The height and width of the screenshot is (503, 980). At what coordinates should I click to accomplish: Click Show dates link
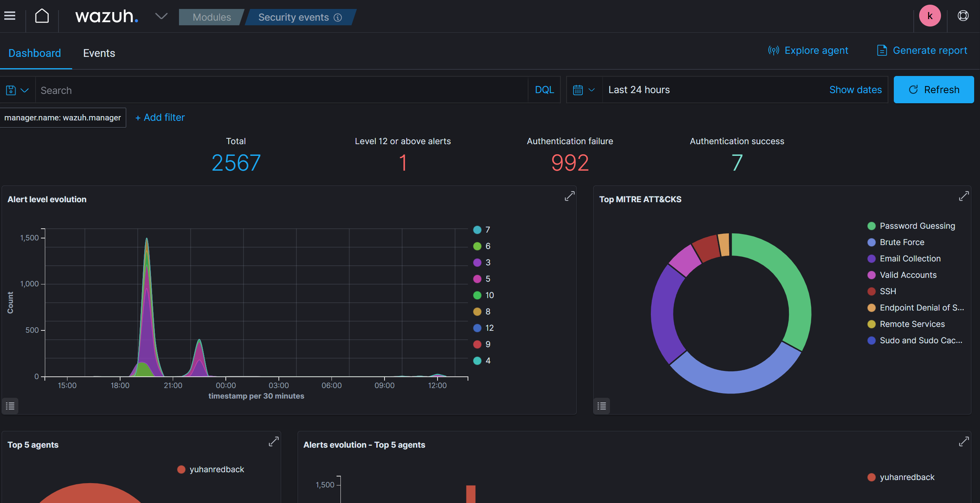click(x=855, y=90)
